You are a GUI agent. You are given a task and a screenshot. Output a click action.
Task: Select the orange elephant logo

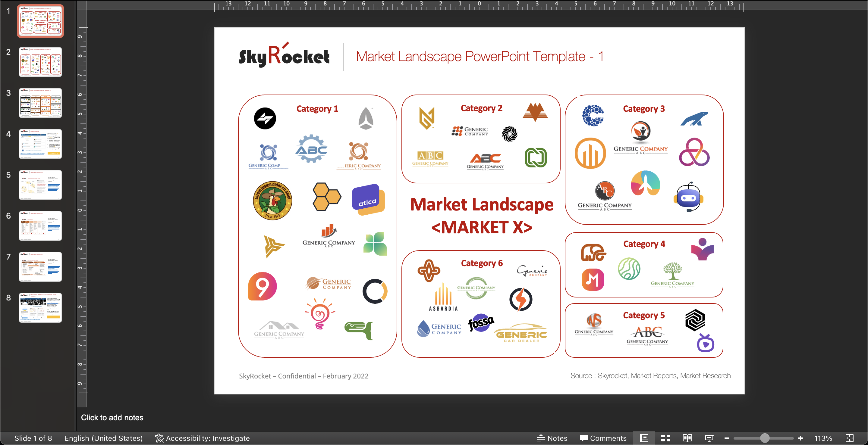coord(593,253)
